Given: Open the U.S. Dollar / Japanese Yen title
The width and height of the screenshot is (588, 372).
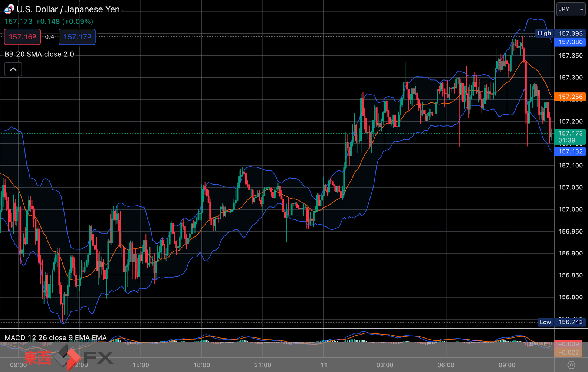Looking at the screenshot, I should click(x=68, y=9).
